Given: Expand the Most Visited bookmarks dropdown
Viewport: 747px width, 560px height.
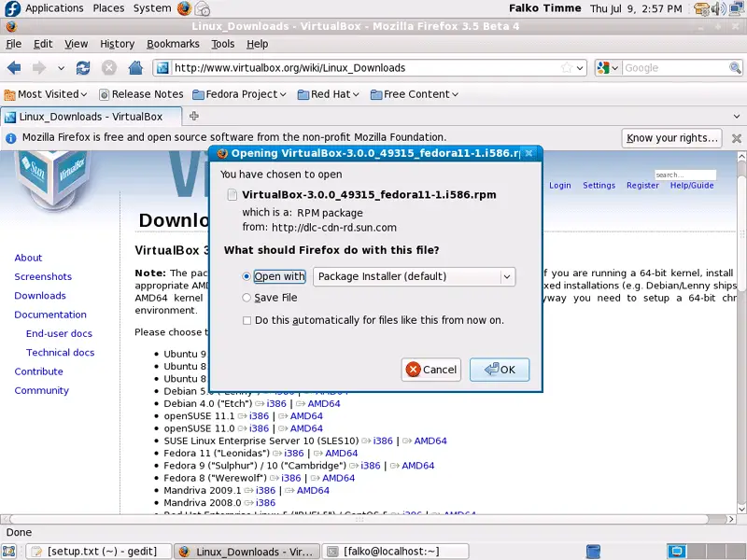Looking at the screenshot, I should click(46, 94).
